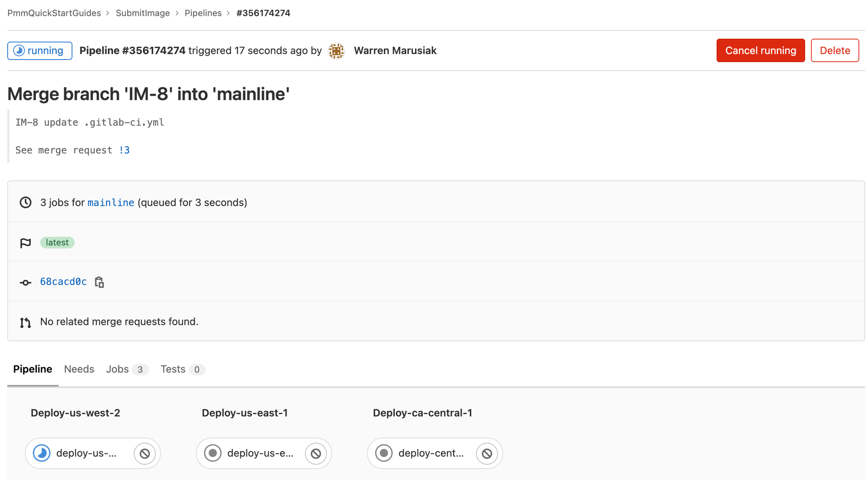The image size is (868, 480).
Task: Click the mainline branch link
Action: pyautogui.click(x=110, y=202)
